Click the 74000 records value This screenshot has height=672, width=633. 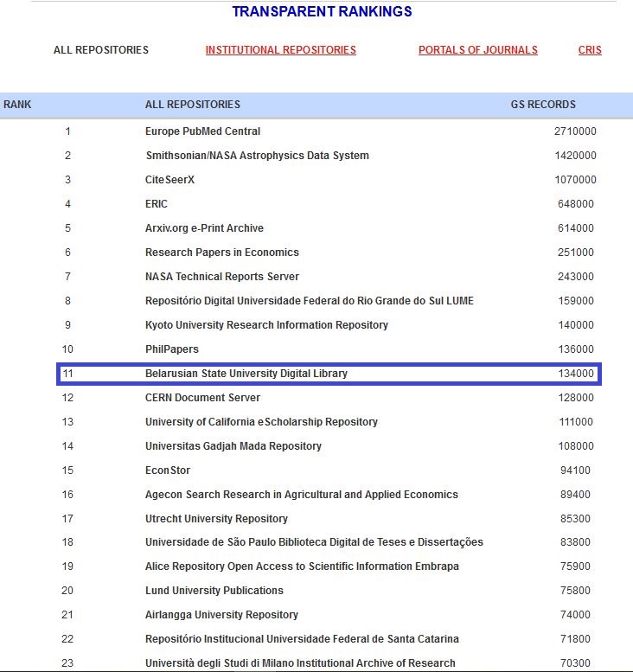575,615
